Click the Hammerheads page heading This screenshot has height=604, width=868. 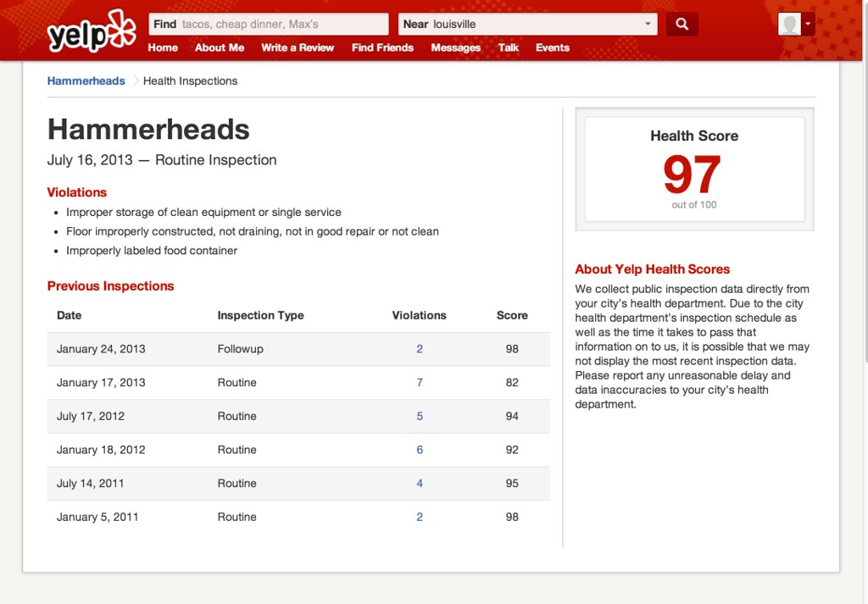pos(148,130)
